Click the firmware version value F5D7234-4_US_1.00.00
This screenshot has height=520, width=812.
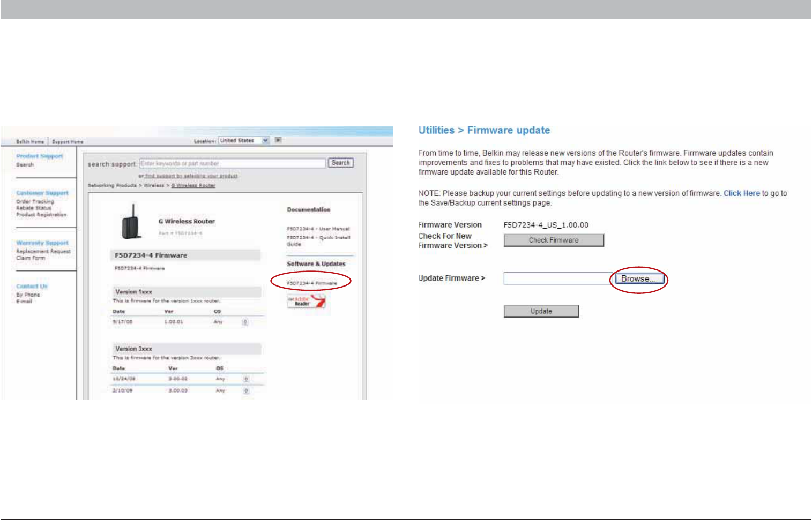tap(546, 225)
